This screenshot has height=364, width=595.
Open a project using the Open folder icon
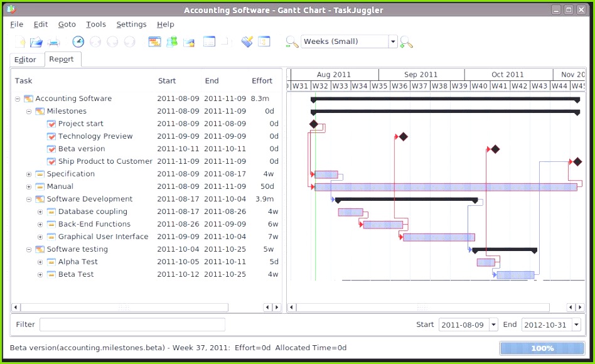pos(36,41)
